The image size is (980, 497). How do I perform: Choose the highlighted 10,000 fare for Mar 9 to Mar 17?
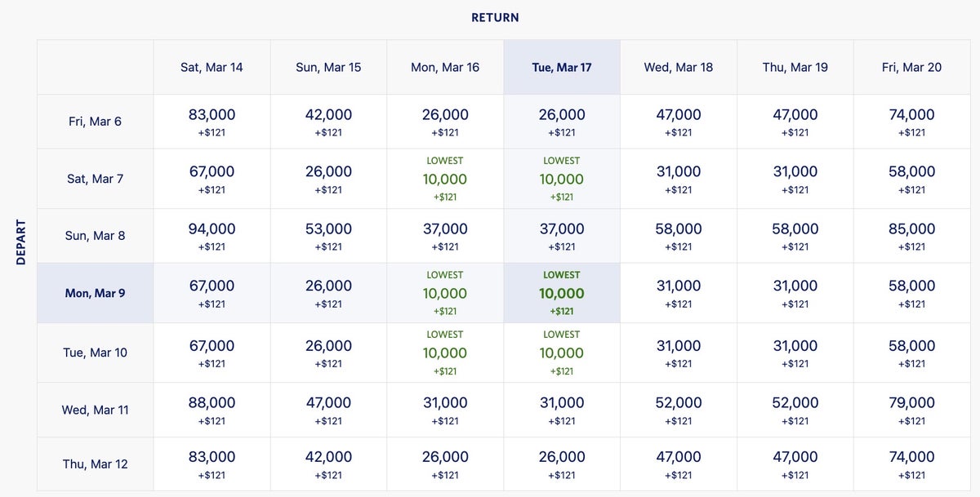pyautogui.click(x=562, y=294)
